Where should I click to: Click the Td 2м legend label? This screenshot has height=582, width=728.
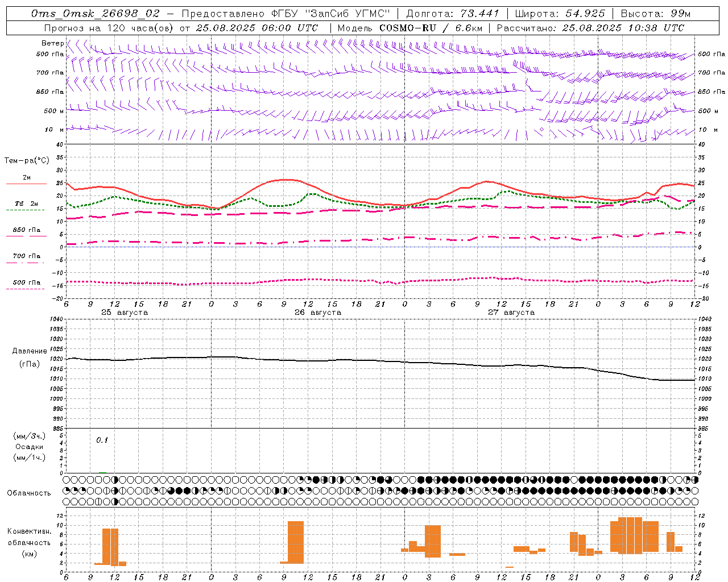click(x=27, y=203)
